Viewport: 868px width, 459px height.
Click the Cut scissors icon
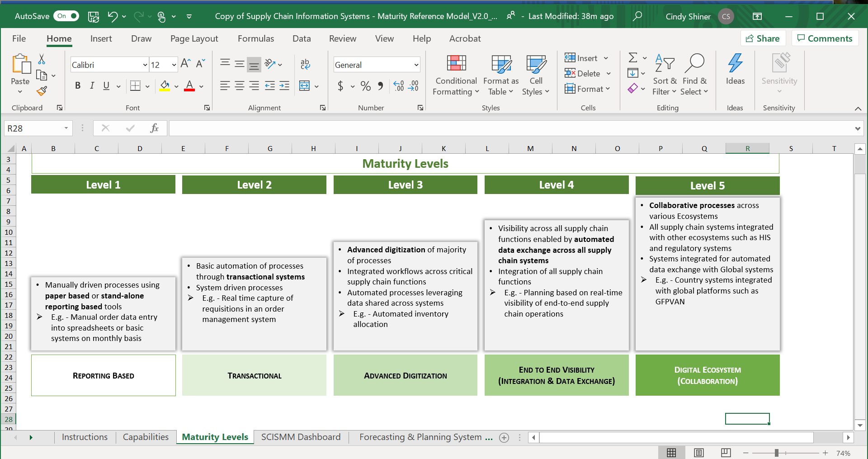coord(42,59)
